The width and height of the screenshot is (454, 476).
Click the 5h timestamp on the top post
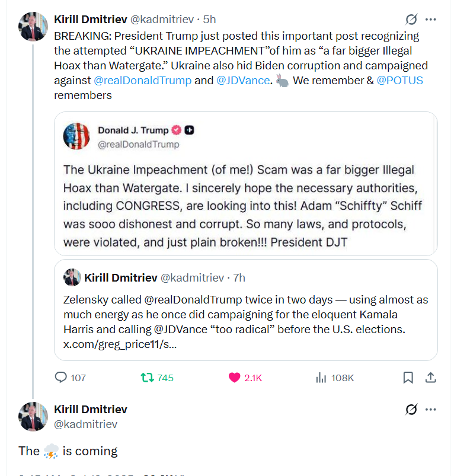tap(209, 20)
